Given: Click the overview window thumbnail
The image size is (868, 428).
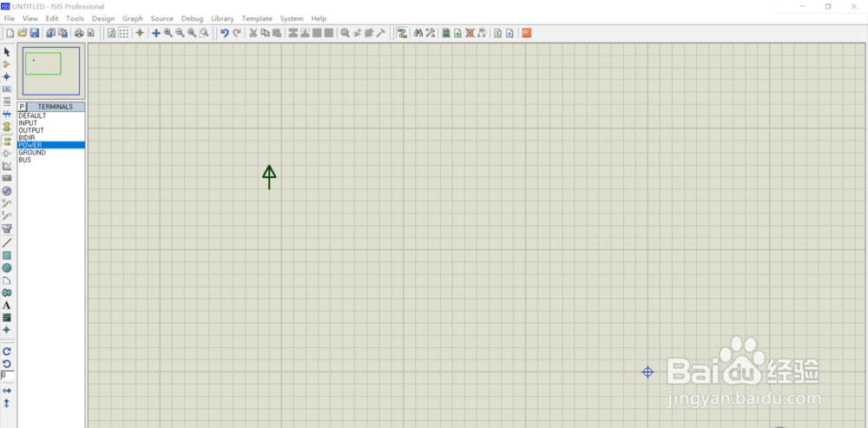Looking at the screenshot, I should [51, 71].
